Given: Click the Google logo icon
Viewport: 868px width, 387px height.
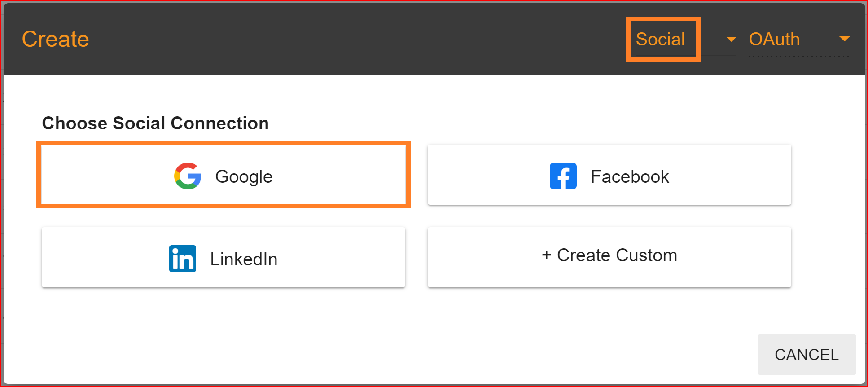Looking at the screenshot, I should (x=188, y=176).
